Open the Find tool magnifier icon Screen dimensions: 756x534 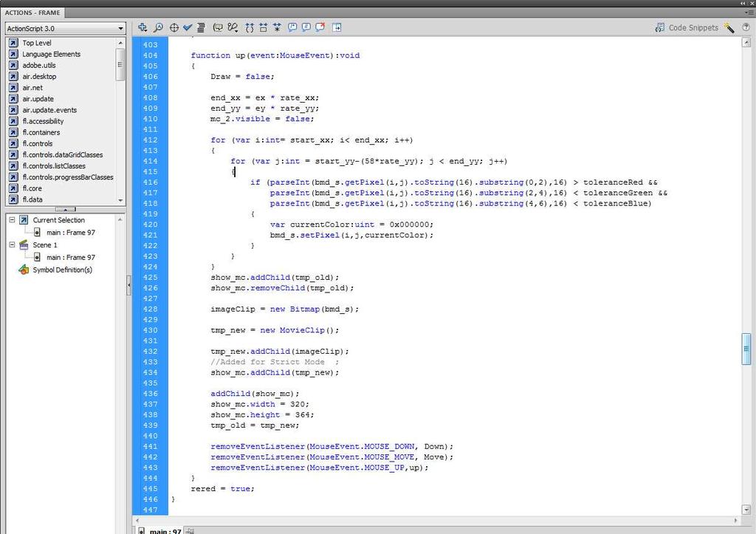158,27
